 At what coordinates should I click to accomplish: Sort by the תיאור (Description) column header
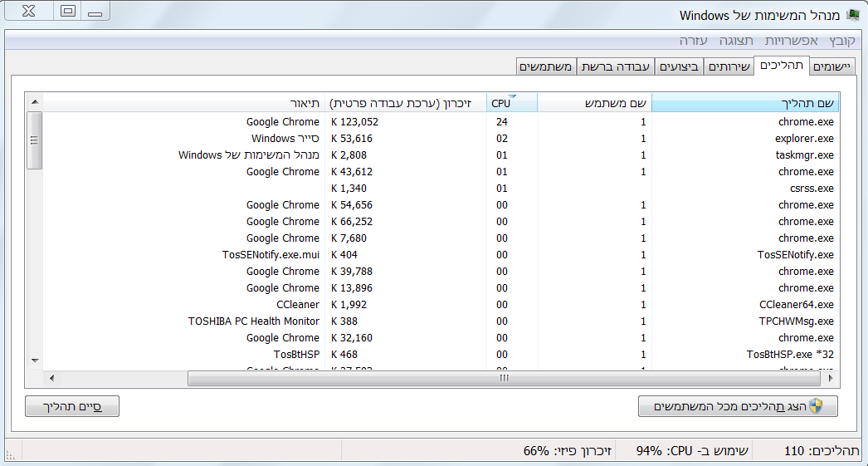point(183,103)
